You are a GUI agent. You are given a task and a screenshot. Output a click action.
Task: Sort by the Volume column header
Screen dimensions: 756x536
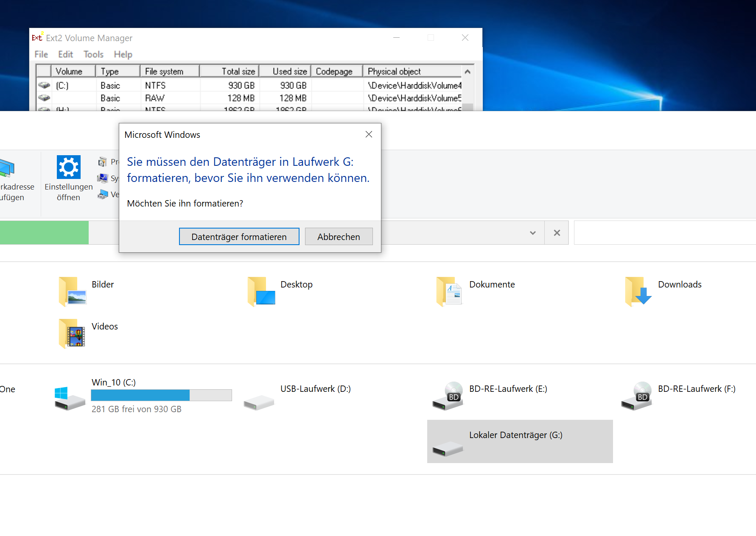pyautogui.click(x=73, y=71)
